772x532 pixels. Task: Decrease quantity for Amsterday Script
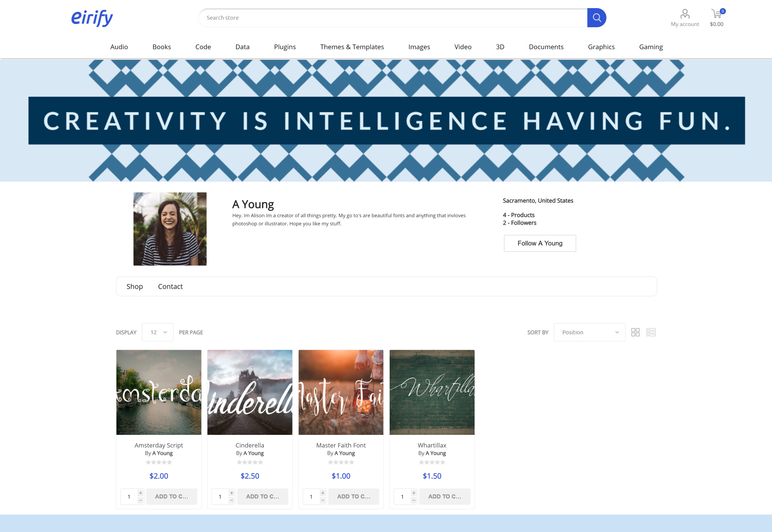[x=141, y=500]
